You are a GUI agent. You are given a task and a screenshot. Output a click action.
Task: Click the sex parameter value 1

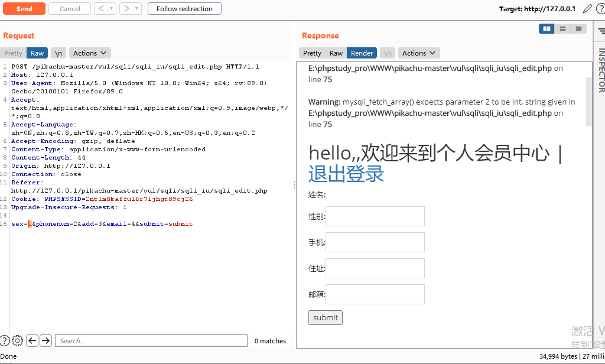tap(30, 224)
